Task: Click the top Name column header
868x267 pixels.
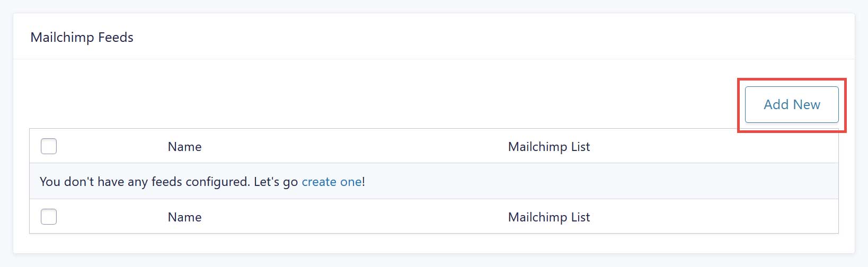Action: 184,147
